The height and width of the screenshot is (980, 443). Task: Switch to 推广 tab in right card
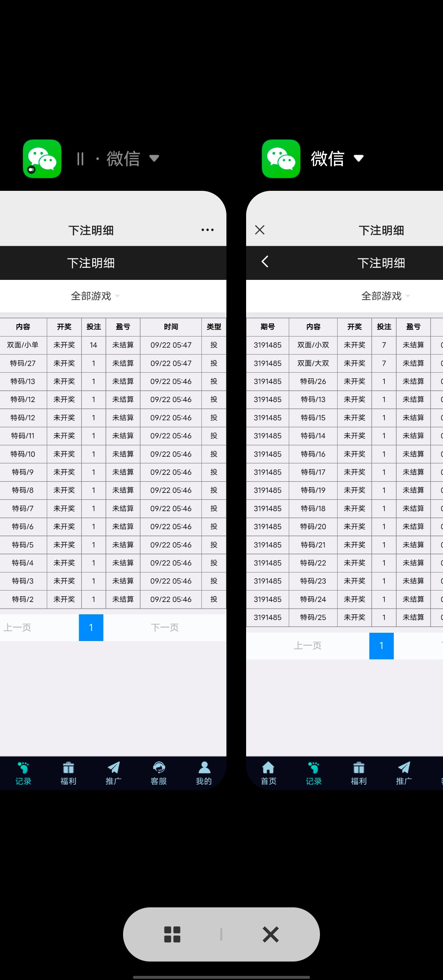coord(404,773)
